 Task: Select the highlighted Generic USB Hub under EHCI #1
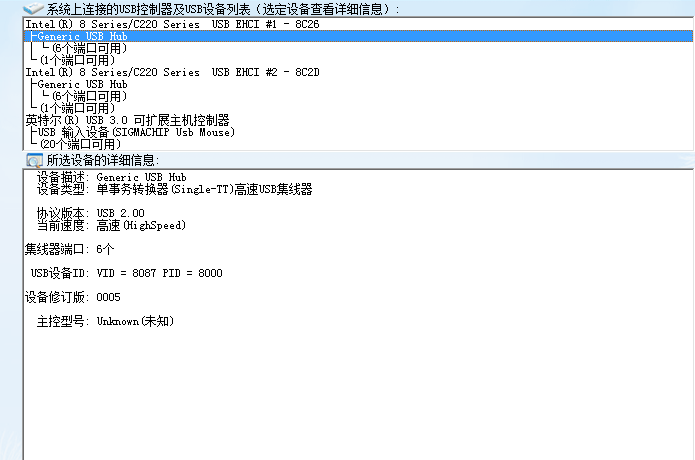point(83,36)
